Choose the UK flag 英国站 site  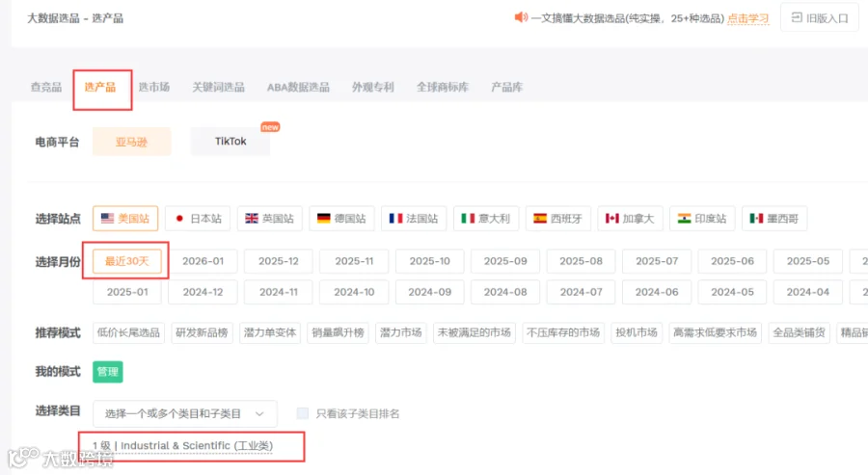tap(270, 219)
